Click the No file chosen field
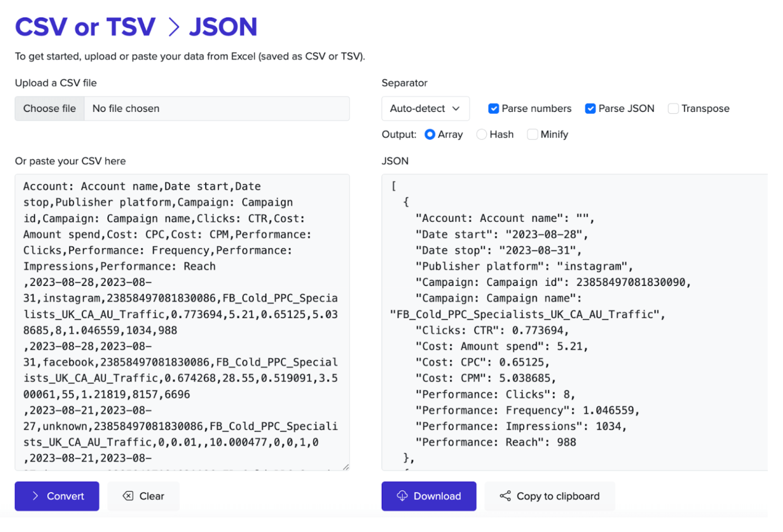This screenshot has width=783, height=532. tap(217, 108)
